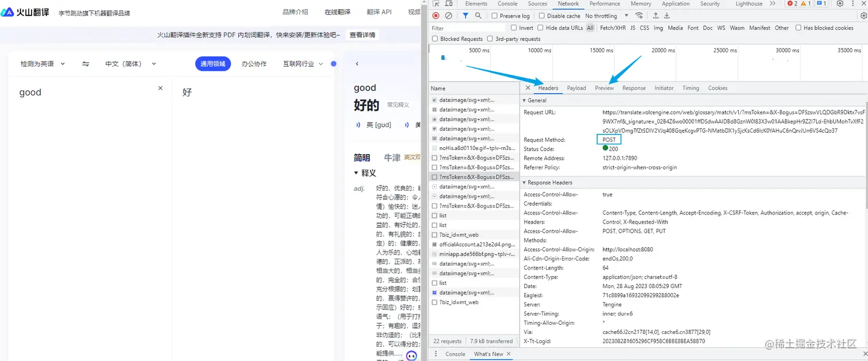Viewport: 868px width, 361px height.
Task: Swap source and target languages
Action: [x=86, y=64]
